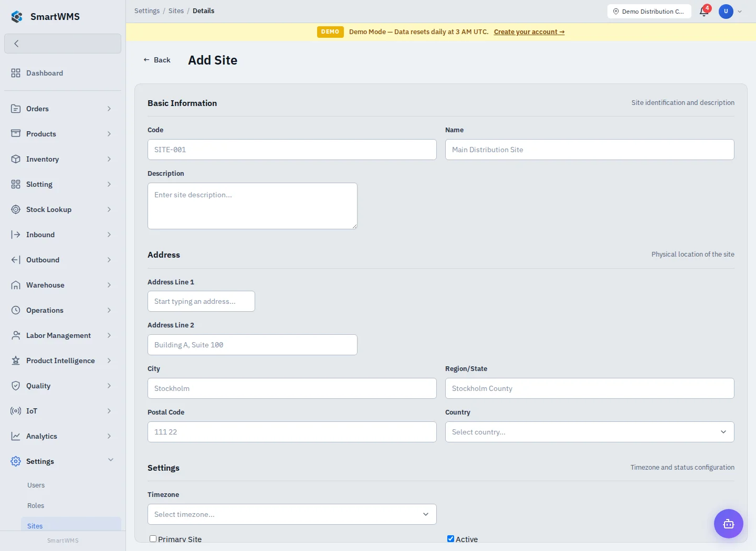Click the Analytics chart icon
This screenshot has height=551, width=756.
click(16, 436)
